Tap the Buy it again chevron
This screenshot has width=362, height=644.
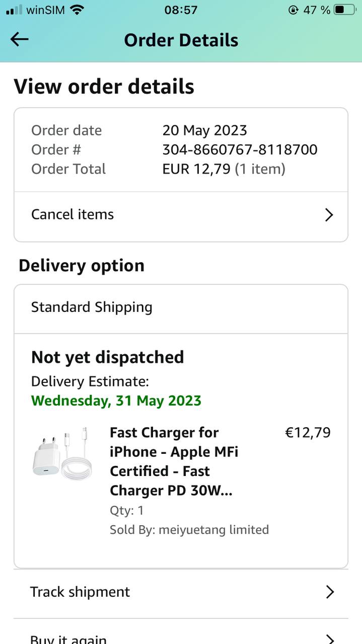[x=330, y=639]
